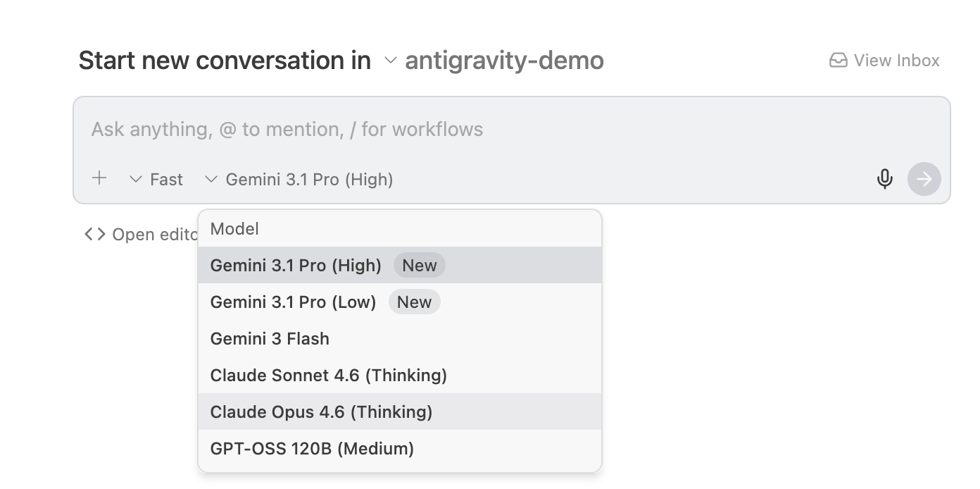Select the Gemini 3 Flash model
This screenshot has width=980, height=489.
click(270, 339)
